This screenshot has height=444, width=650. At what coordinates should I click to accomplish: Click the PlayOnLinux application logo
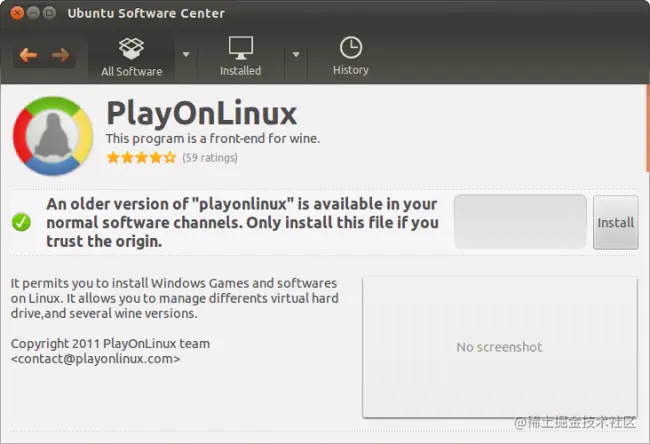[53, 136]
